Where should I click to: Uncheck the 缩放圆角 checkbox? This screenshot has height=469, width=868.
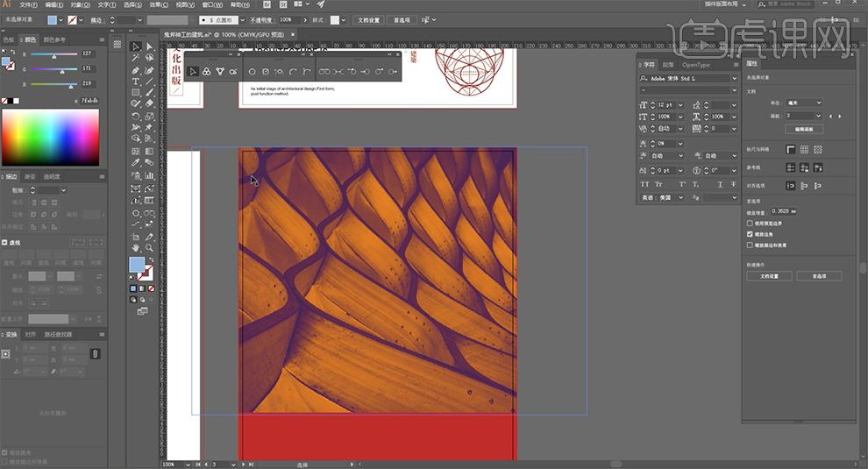click(x=750, y=234)
